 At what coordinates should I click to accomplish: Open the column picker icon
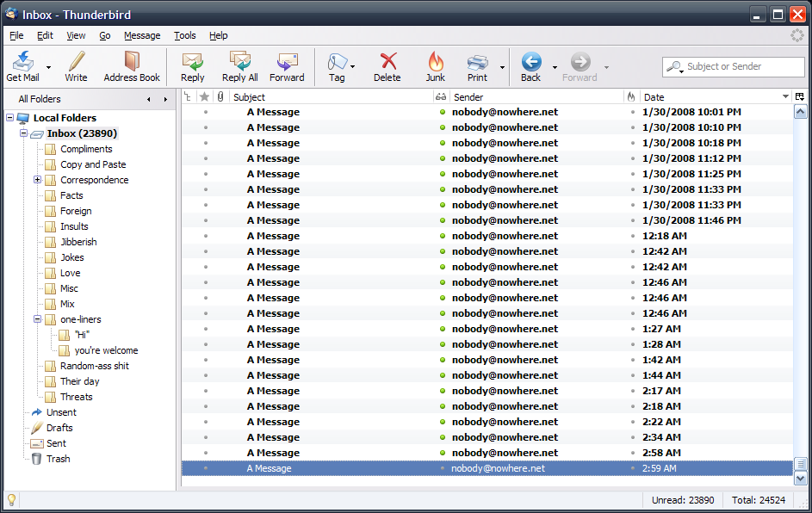tap(800, 96)
